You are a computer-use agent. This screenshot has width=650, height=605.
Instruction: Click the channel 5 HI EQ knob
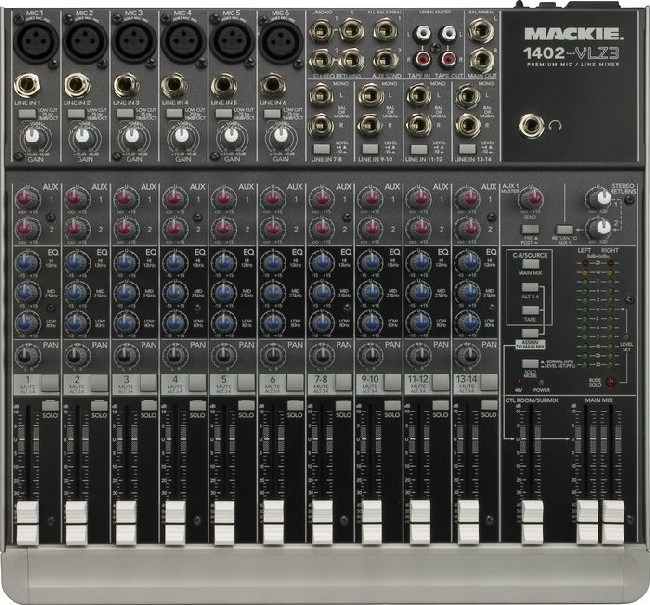coord(223,263)
